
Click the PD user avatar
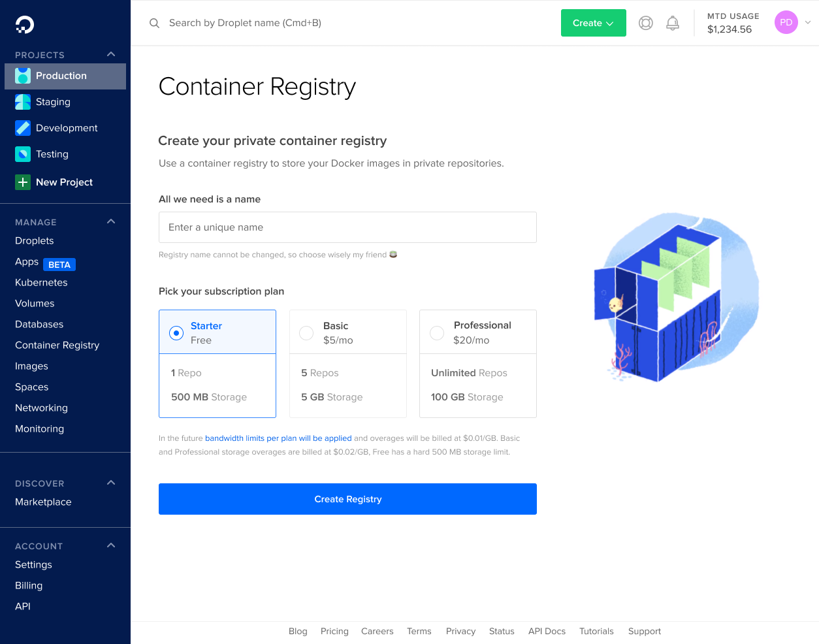pyautogui.click(x=786, y=22)
